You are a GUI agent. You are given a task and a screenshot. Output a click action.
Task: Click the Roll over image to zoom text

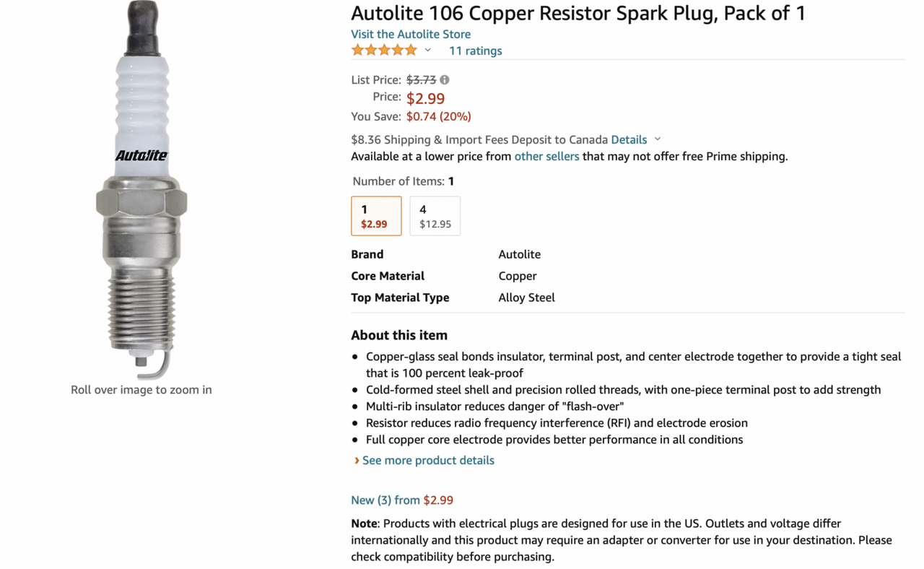click(141, 390)
